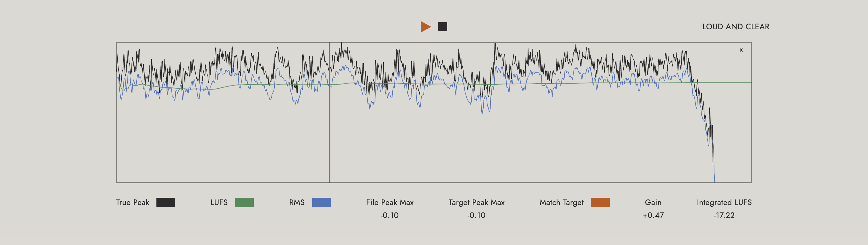Click the Gain label
Viewport: 868px width, 245px height.
click(653, 202)
